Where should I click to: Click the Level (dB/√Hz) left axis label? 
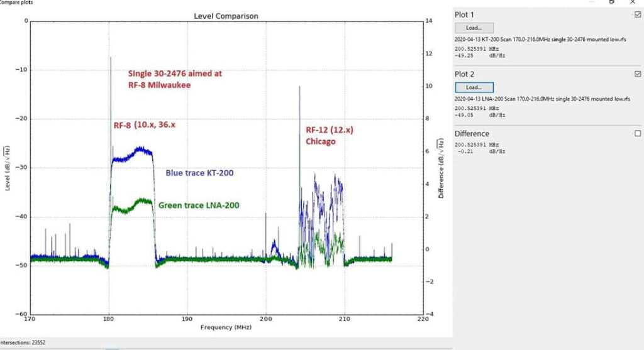(8, 168)
